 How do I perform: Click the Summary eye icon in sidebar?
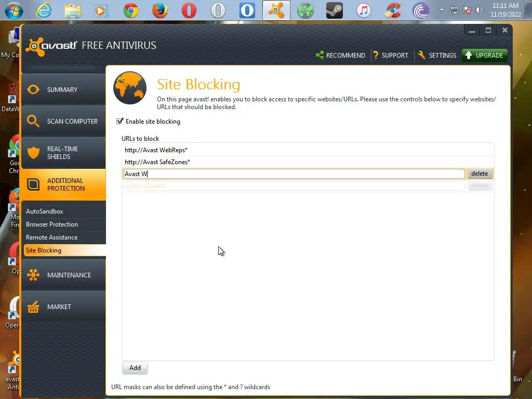point(33,89)
